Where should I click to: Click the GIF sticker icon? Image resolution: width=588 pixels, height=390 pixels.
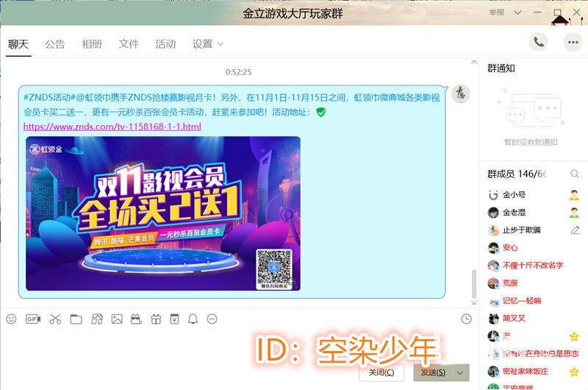coord(32,319)
